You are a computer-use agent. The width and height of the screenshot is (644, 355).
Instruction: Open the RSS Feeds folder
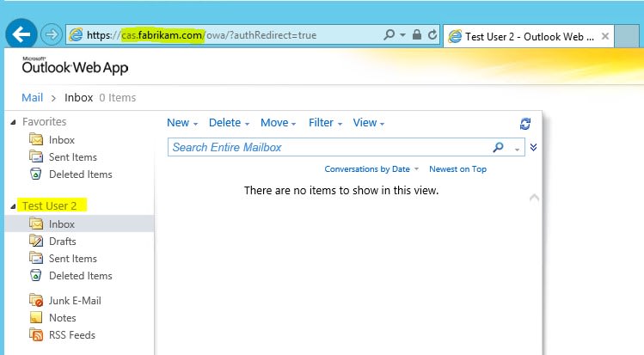[72, 335]
